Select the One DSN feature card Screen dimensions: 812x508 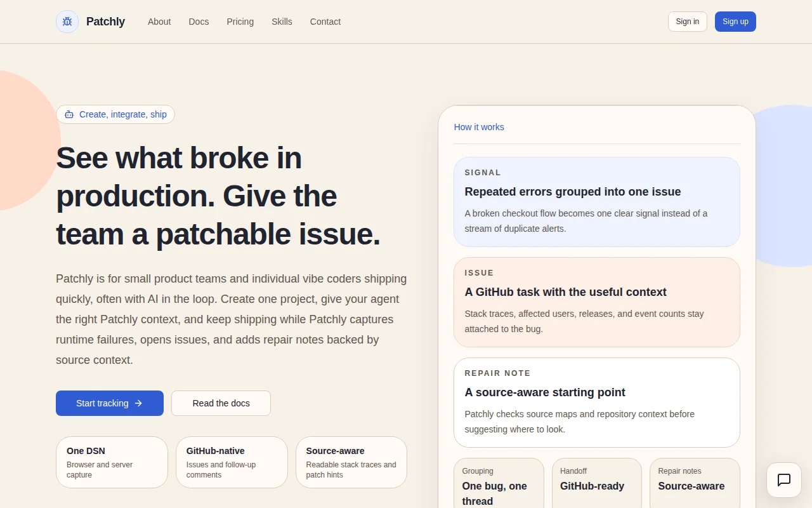click(x=112, y=462)
